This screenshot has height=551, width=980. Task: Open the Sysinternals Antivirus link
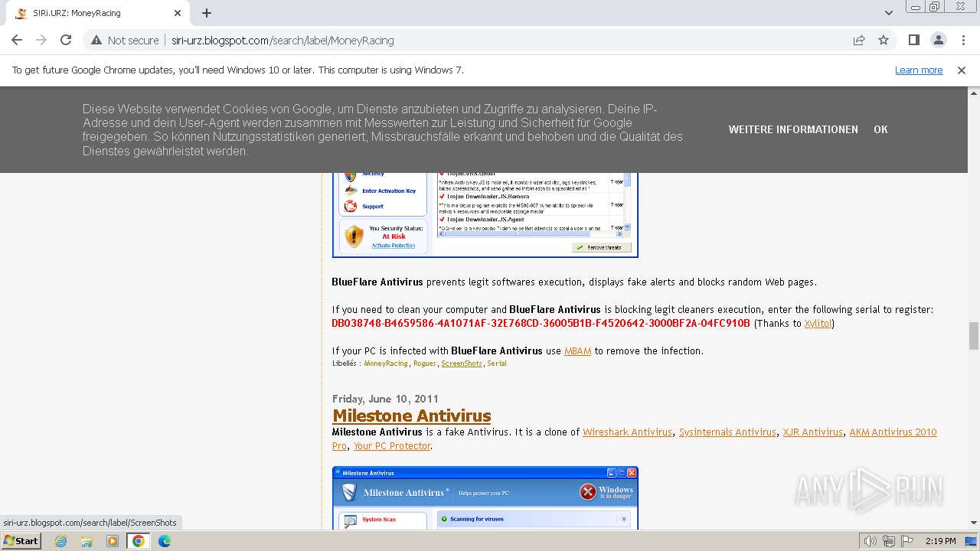(727, 432)
